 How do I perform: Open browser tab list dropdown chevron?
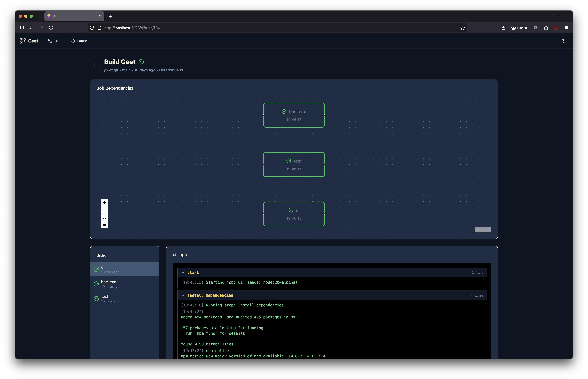(x=556, y=16)
